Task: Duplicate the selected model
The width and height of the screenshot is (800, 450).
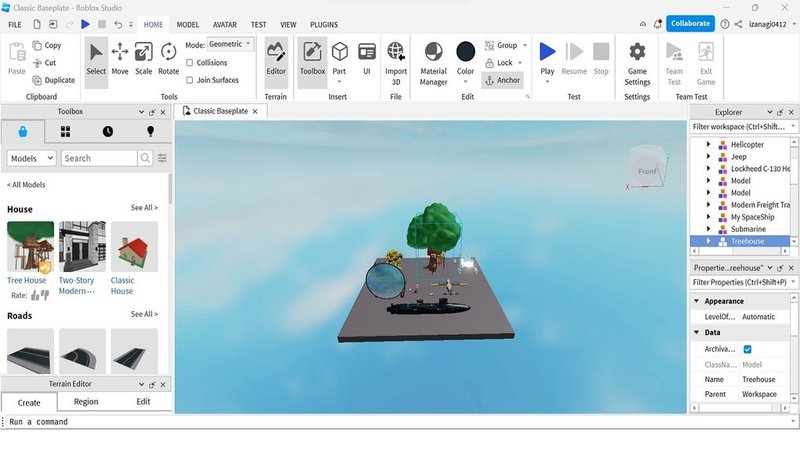Action: pos(54,80)
